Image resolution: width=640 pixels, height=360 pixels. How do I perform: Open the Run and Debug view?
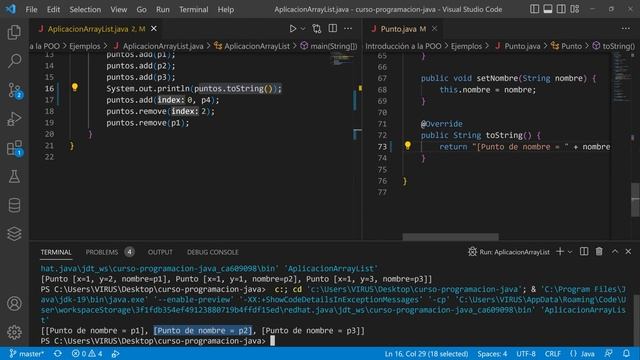click(14, 119)
